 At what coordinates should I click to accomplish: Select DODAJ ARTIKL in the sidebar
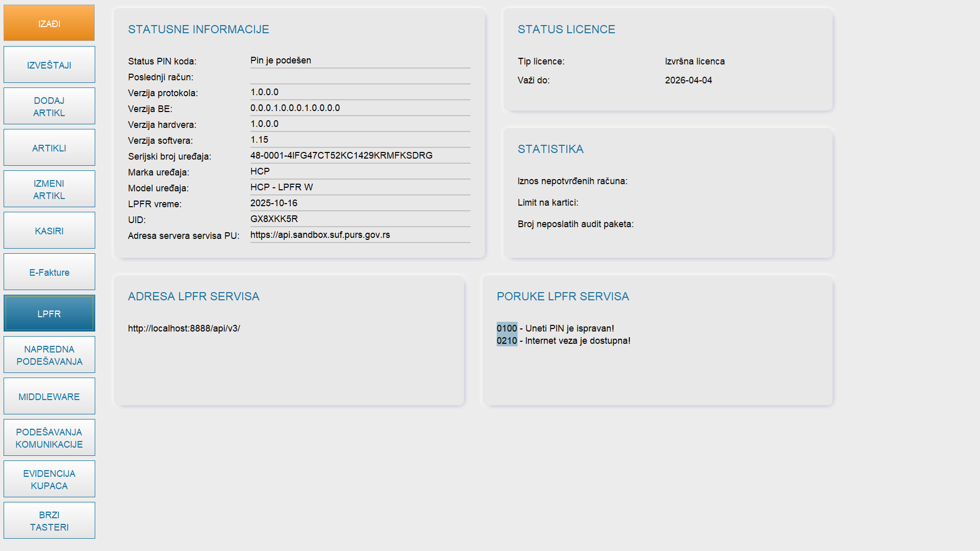click(x=49, y=106)
